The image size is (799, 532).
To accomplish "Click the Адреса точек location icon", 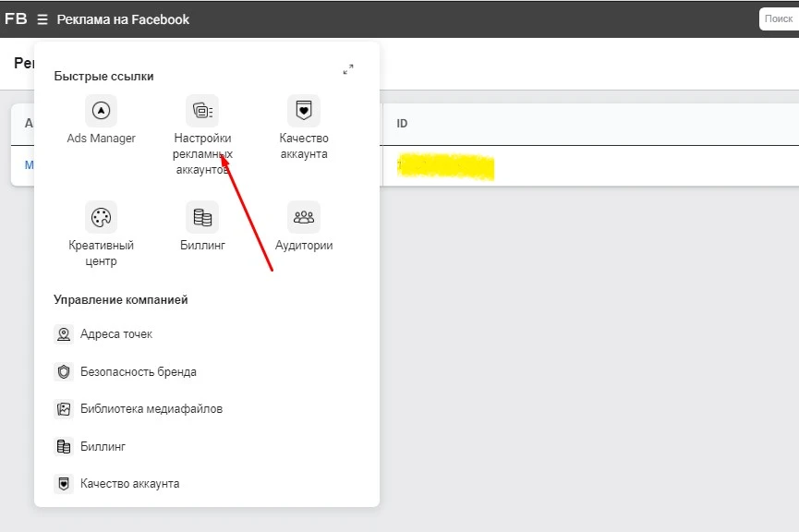I will pos(64,334).
